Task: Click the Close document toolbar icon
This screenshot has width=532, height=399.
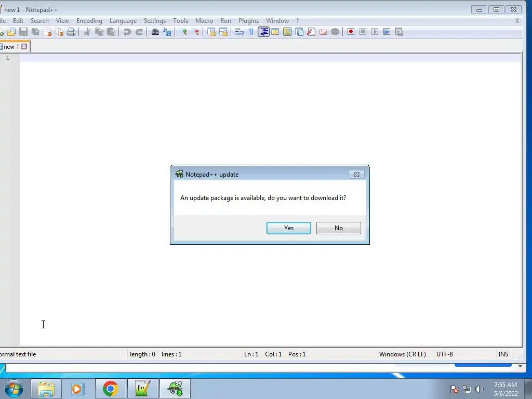Action: tap(47, 32)
